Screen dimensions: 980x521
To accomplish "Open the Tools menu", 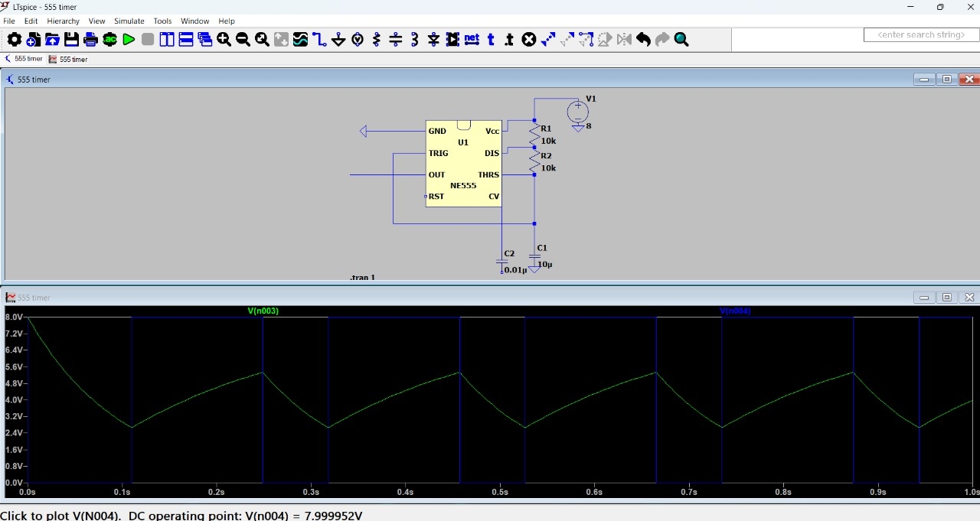I will tap(162, 21).
